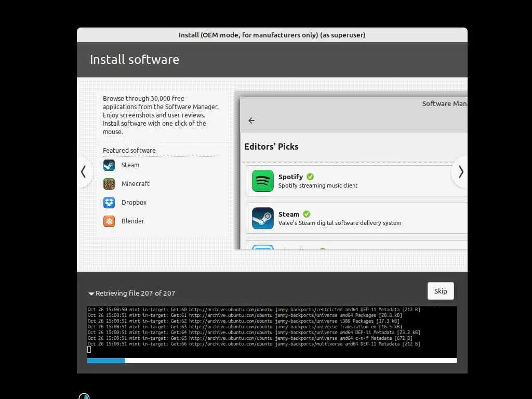This screenshot has width=532, height=399.
Task: Click the Blender label in Featured software
Action: point(132,221)
